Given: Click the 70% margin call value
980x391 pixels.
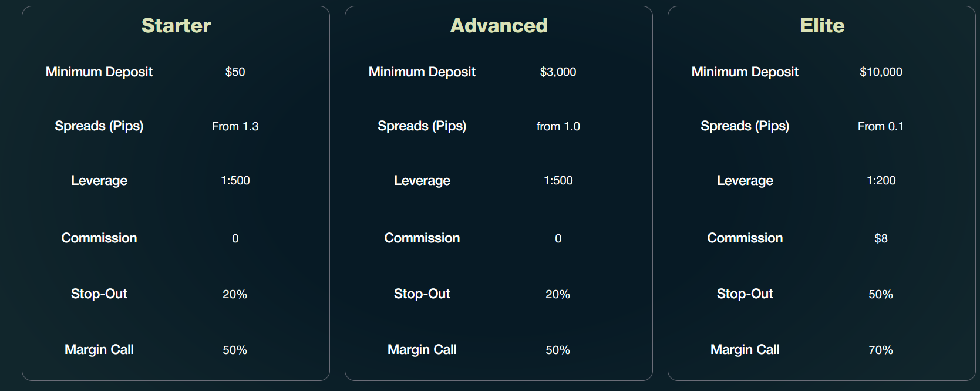Looking at the screenshot, I should coord(881,350).
